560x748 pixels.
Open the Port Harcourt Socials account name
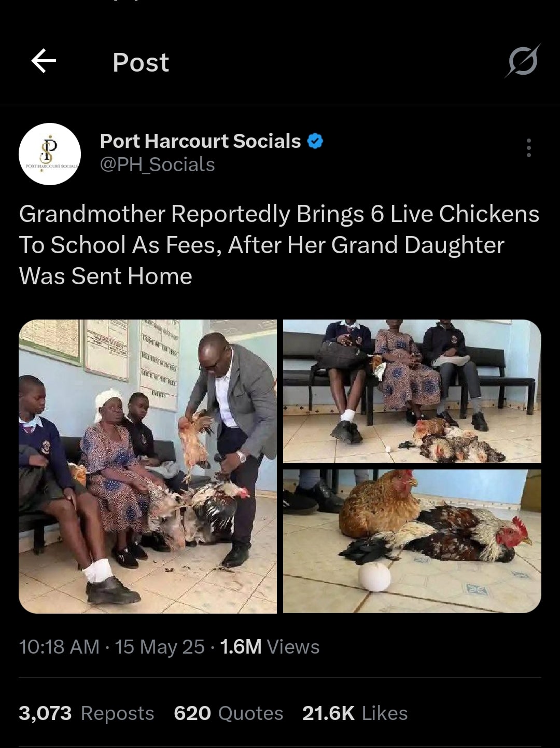coord(200,141)
